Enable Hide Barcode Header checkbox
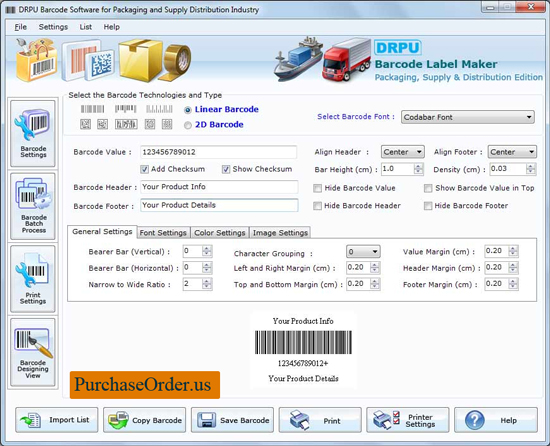The height and width of the screenshot is (446, 550). (317, 206)
